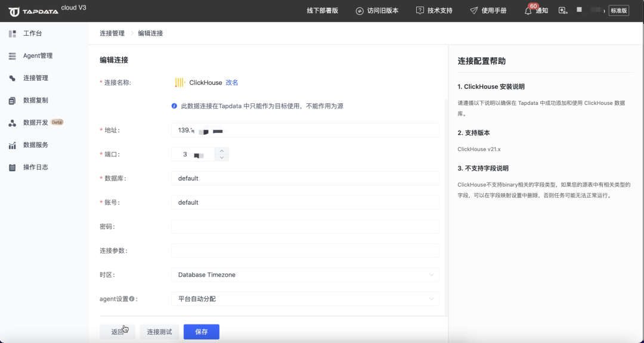Click 访问旧版本 link text
Screen dimensions: 644x343
click(x=383, y=11)
